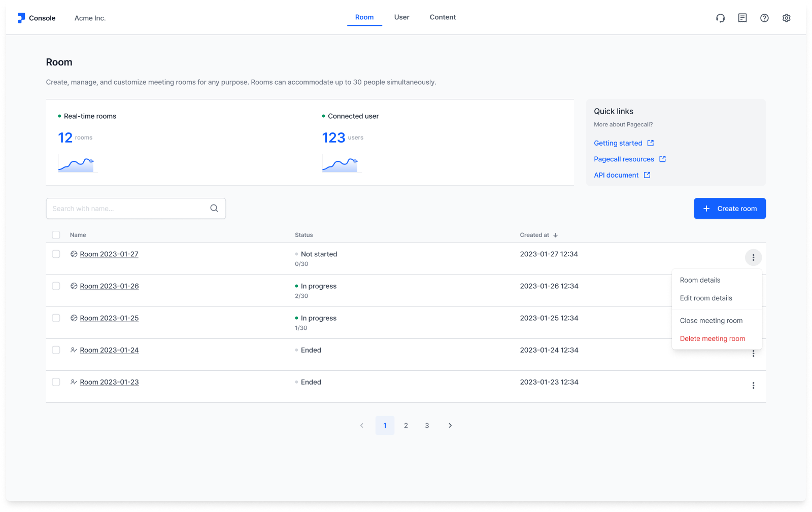Screen dimensions: 812x512
Task: Open the Room 2023-01-27 link
Action: (x=109, y=254)
